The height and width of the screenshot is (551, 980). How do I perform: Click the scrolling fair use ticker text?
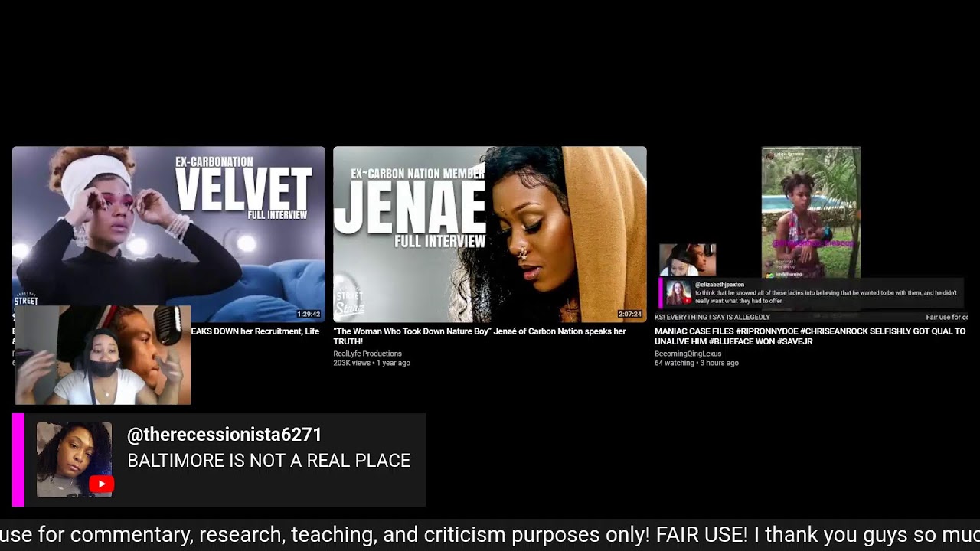[490, 534]
